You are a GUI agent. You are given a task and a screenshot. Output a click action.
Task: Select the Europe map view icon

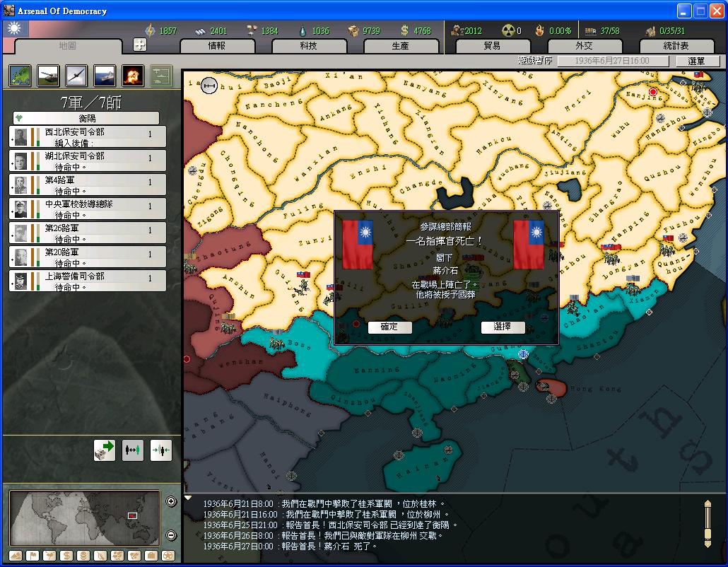click(x=20, y=75)
